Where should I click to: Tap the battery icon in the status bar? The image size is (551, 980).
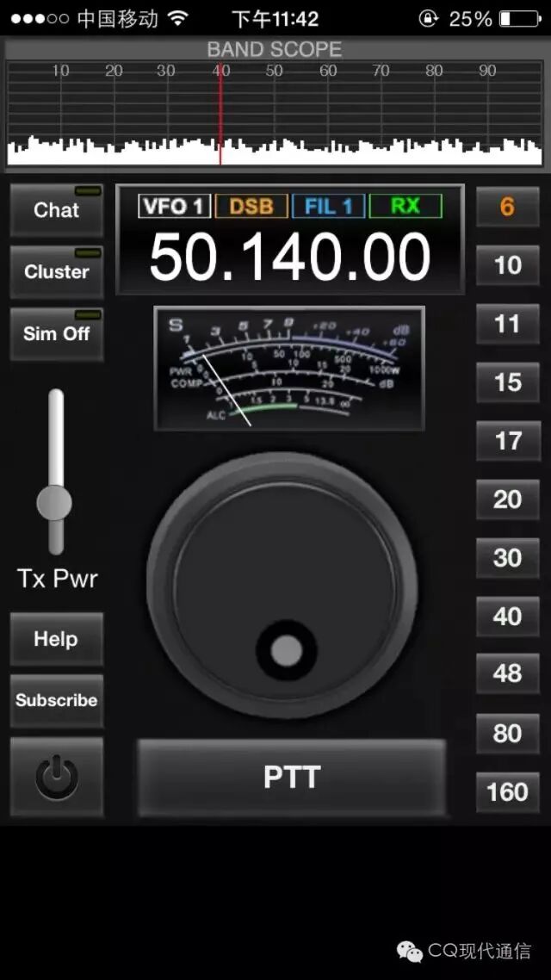520,19
